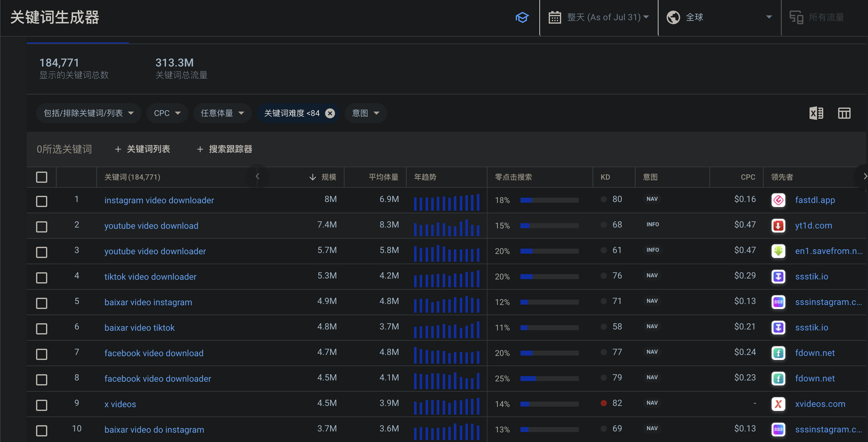Click the xvideos.com favicon icon
868x442 pixels.
[778, 403]
